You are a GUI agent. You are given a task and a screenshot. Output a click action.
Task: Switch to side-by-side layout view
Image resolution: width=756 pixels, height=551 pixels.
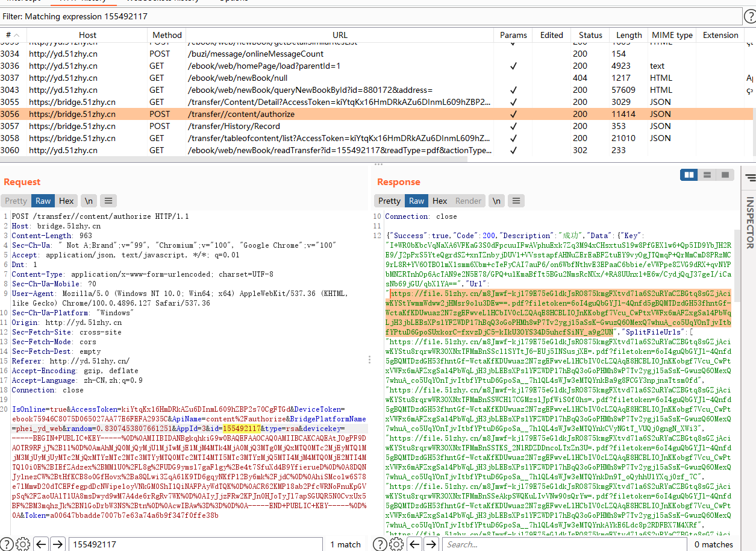(689, 175)
